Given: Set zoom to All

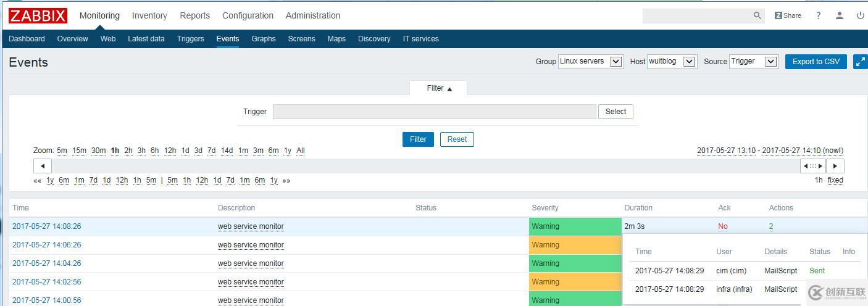Looking at the screenshot, I should [301, 151].
